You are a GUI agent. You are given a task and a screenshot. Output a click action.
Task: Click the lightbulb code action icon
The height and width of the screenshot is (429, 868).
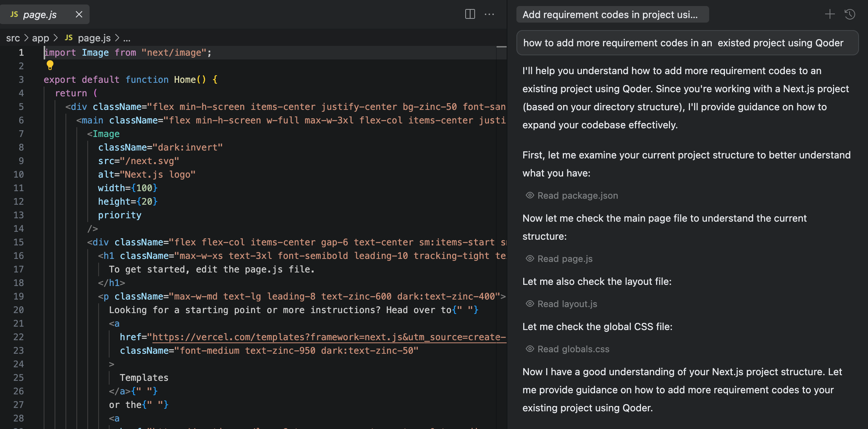(x=50, y=65)
